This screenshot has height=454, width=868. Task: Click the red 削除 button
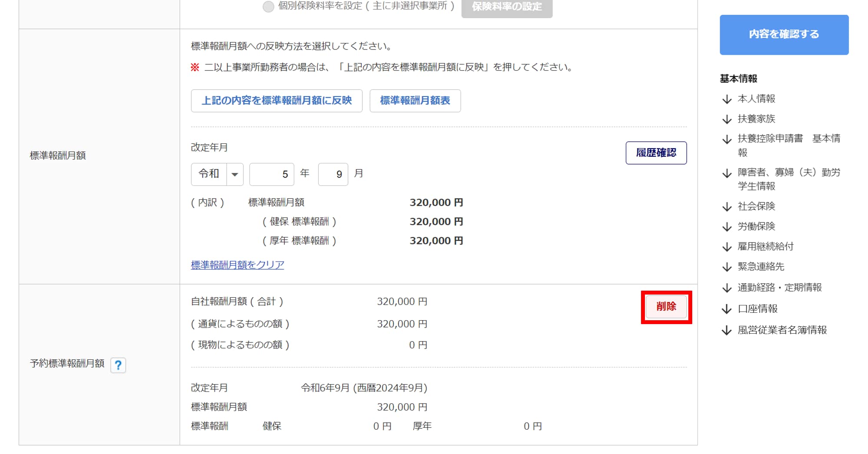tap(666, 307)
